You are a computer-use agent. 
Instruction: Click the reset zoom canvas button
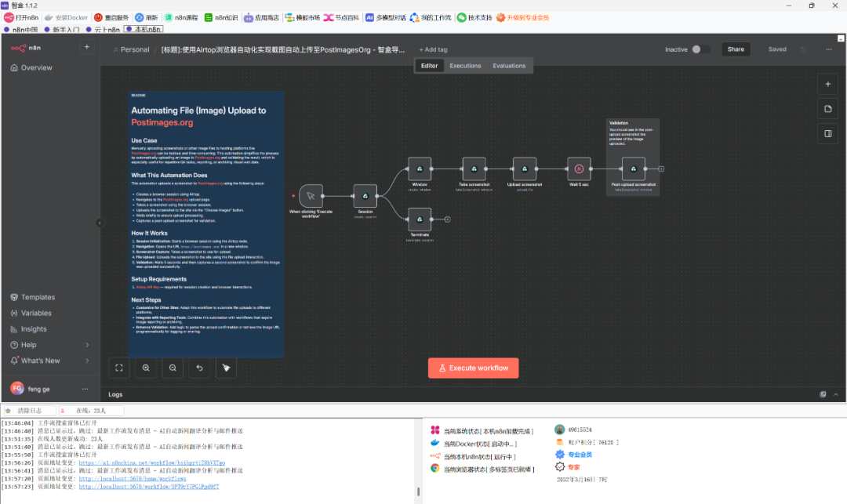(x=199, y=368)
